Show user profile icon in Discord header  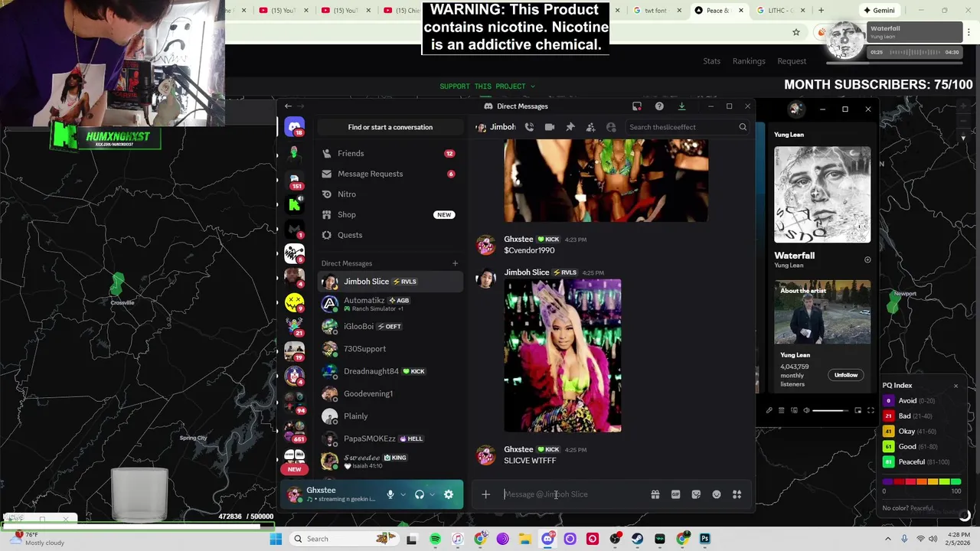point(611,127)
